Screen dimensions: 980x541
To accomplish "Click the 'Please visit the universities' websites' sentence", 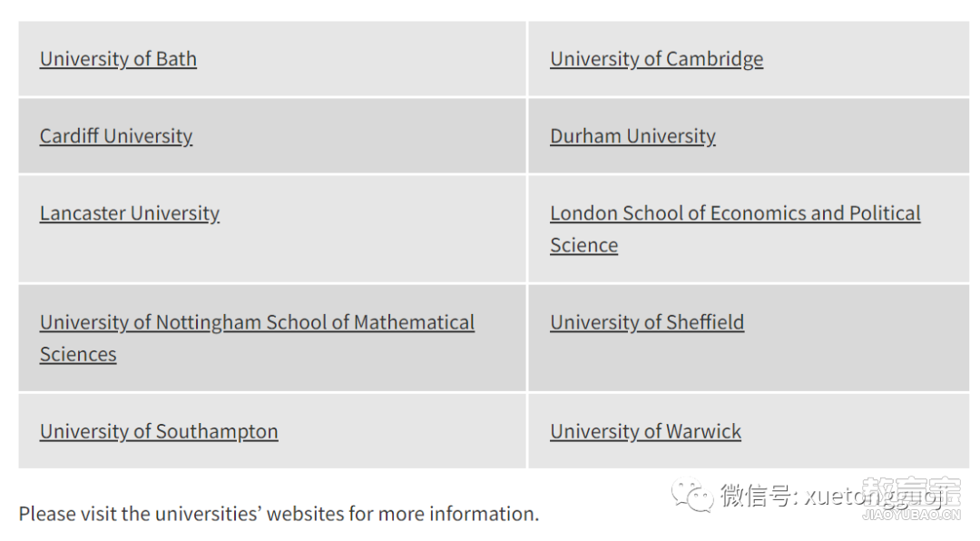I will (x=279, y=514).
